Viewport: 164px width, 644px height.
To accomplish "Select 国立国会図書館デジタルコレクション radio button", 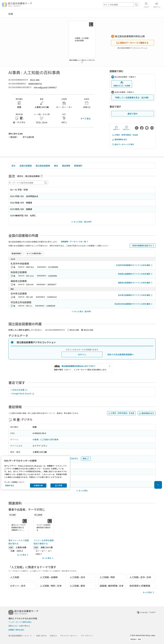I will click(x=12, y=342).
